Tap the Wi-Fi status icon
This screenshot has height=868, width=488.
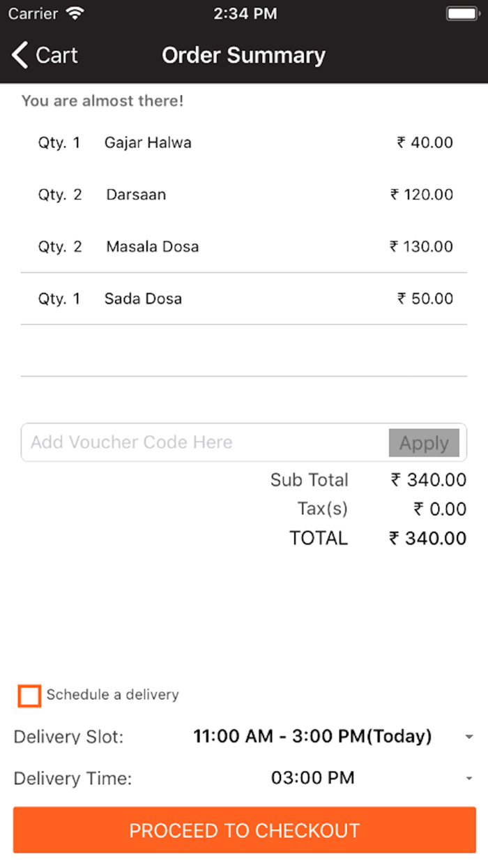74,13
